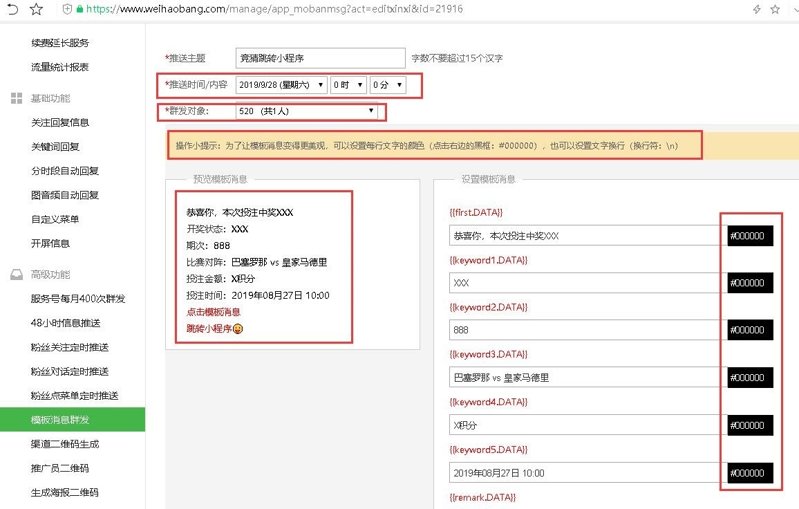Pick the #000000 color swatch for keyword5.DATA
799x509 pixels.
(750, 473)
